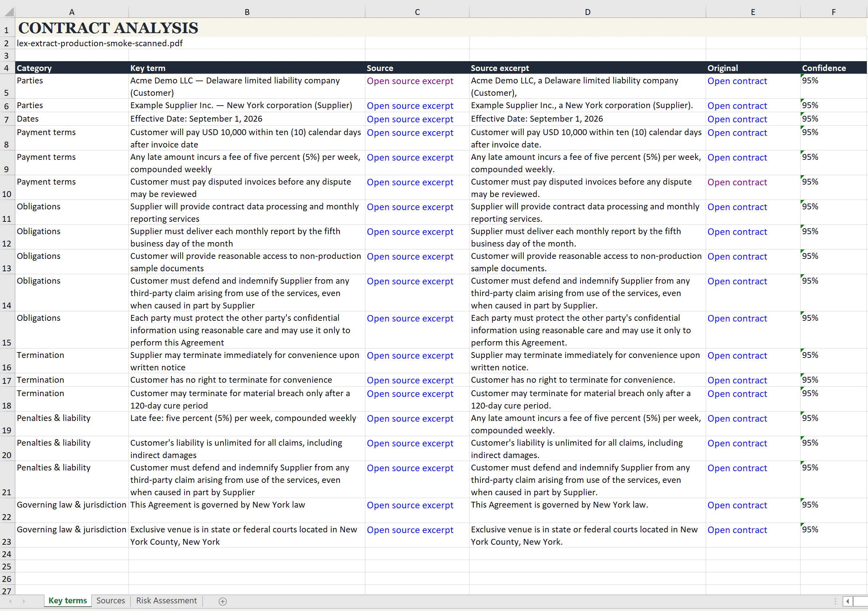Open source excerpt link for Acme Demo LLC row

pyautogui.click(x=410, y=81)
